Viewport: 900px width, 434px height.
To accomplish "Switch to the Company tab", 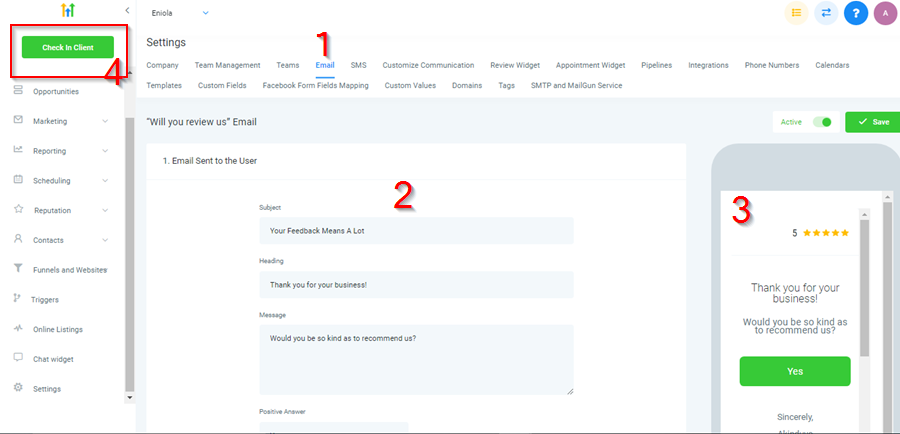I will pos(162,65).
